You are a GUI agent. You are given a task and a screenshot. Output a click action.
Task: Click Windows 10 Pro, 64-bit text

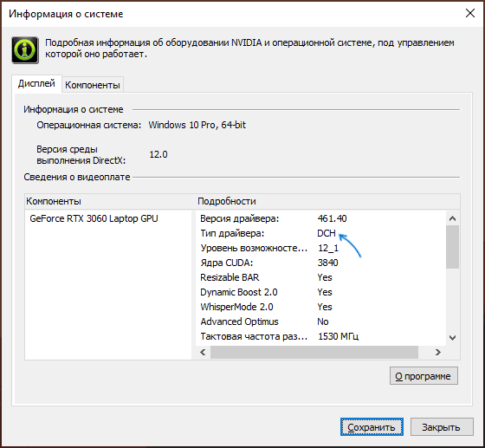click(197, 125)
